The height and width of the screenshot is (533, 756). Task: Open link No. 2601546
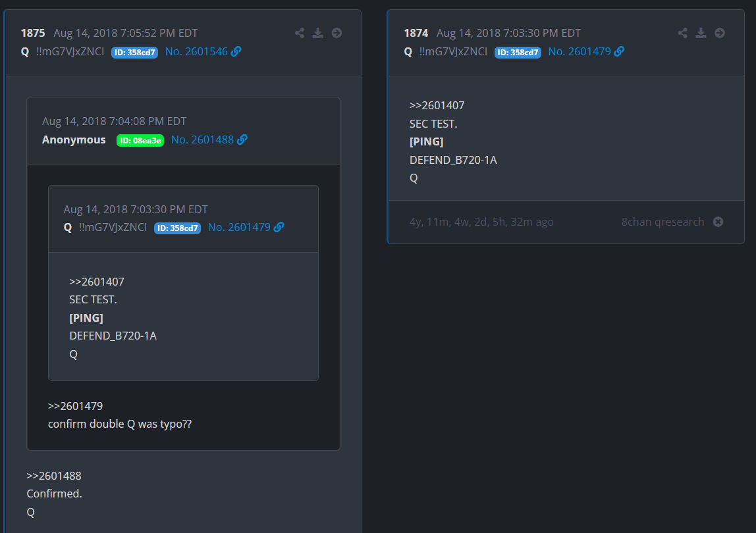point(196,51)
